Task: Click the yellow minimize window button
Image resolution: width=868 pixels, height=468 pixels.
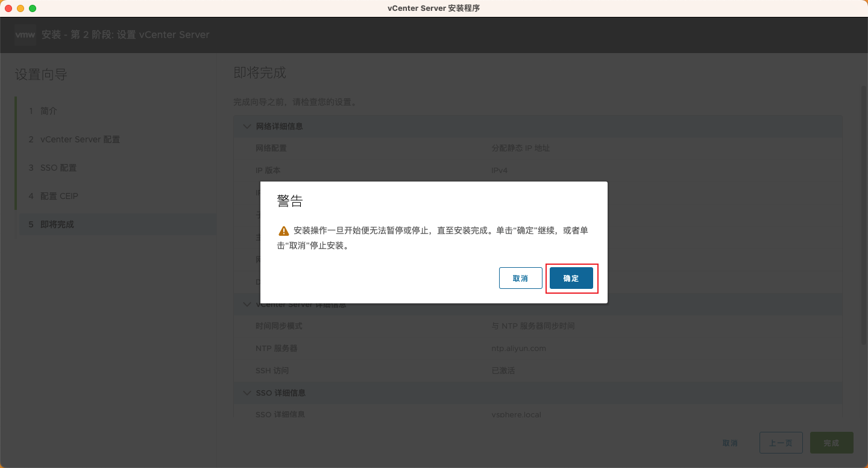Action: [20, 8]
